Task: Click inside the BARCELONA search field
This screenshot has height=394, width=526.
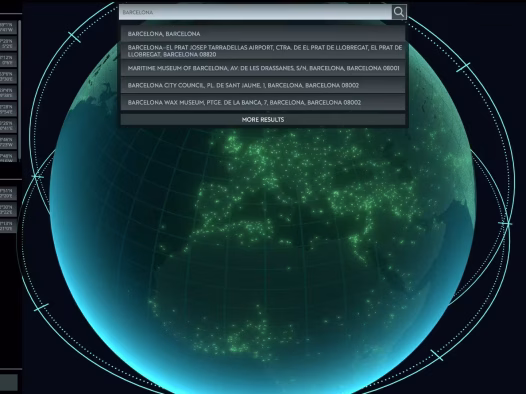Action: click(x=255, y=12)
